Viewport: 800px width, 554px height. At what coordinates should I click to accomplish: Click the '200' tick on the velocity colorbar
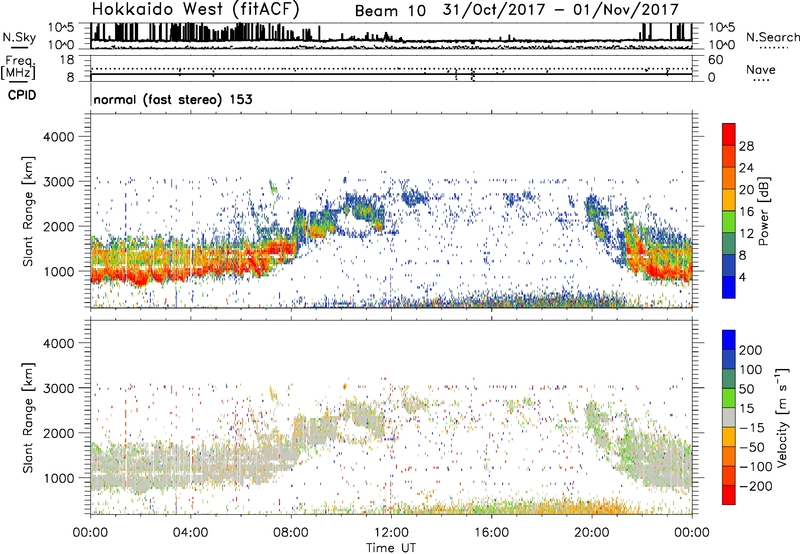[751, 350]
